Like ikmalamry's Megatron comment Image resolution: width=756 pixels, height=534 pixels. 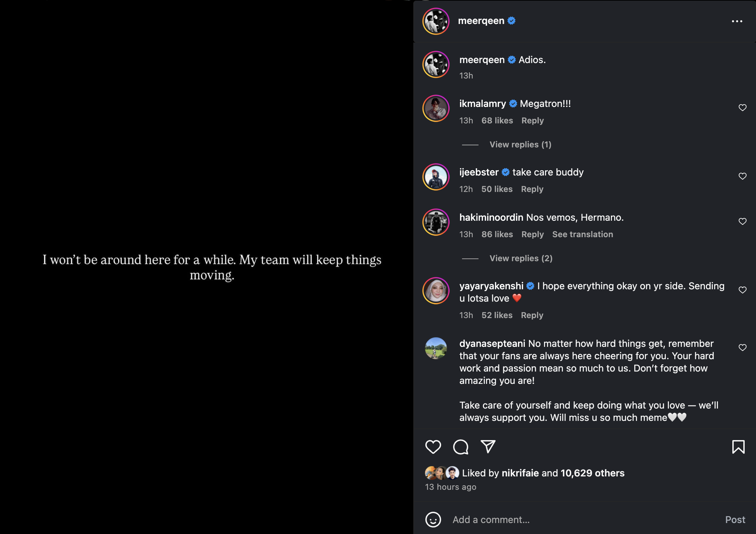tap(742, 108)
